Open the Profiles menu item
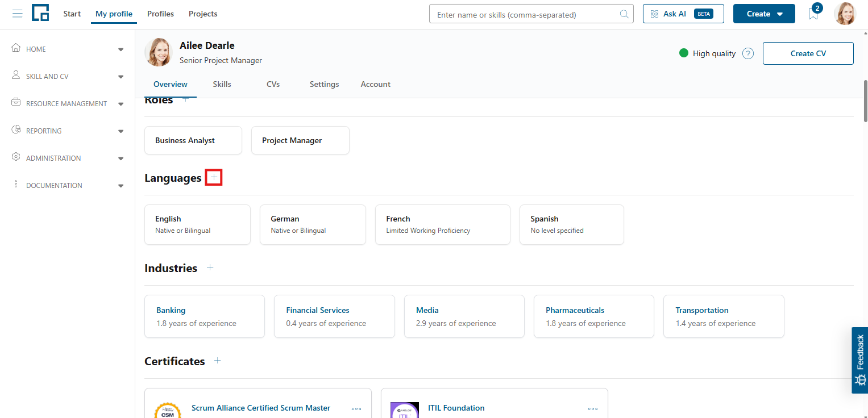This screenshot has height=418, width=868. (x=161, y=14)
